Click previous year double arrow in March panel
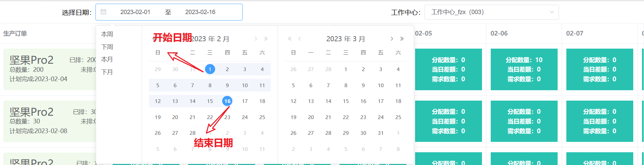The image size is (644, 165). [x=289, y=39]
